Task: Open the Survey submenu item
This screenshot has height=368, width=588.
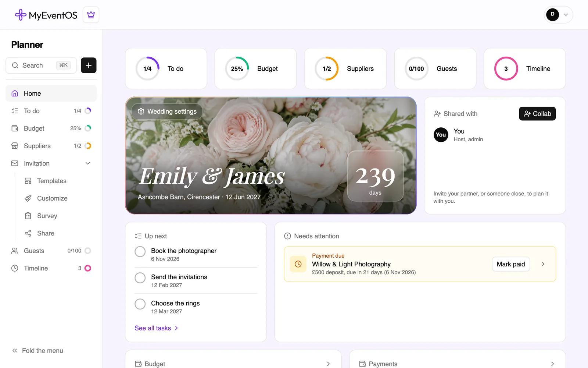Action: pyautogui.click(x=58, y=216)
